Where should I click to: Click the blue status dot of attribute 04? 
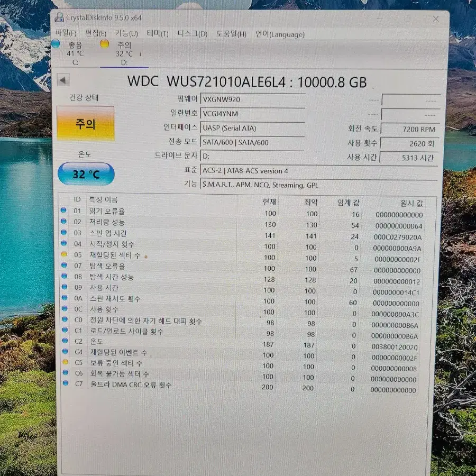[64, 243]
